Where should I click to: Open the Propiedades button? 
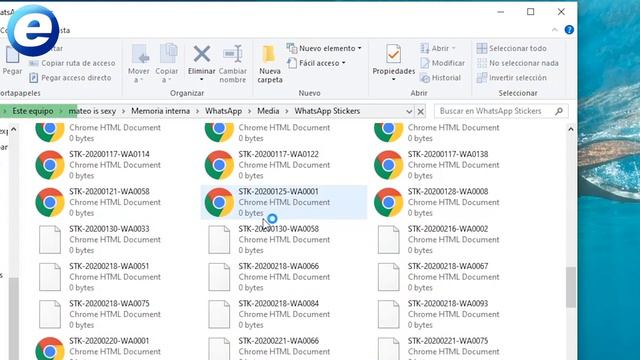pos(393,62)
